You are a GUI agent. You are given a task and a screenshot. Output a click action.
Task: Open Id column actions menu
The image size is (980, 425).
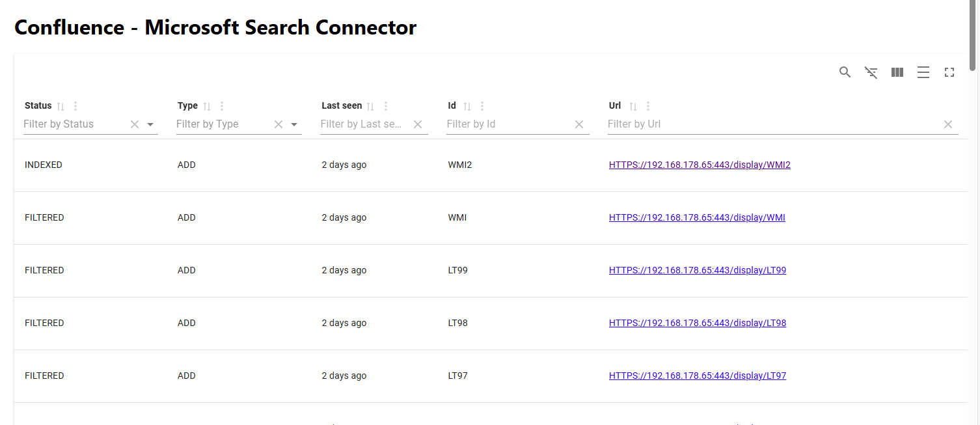coord(482,106)
